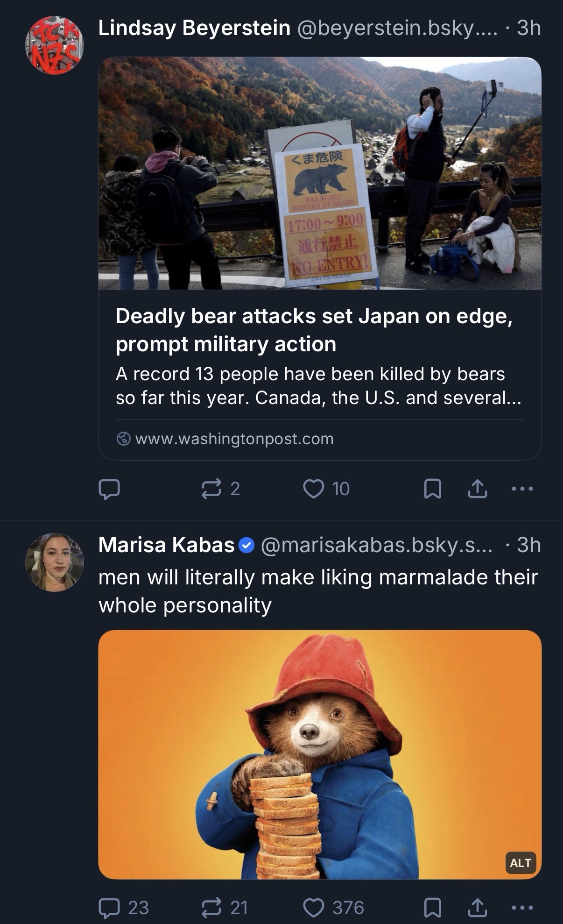This screenshot has height=924, width=563.
Task: Open the bear warning sign article photo
Action: (320, 173)
